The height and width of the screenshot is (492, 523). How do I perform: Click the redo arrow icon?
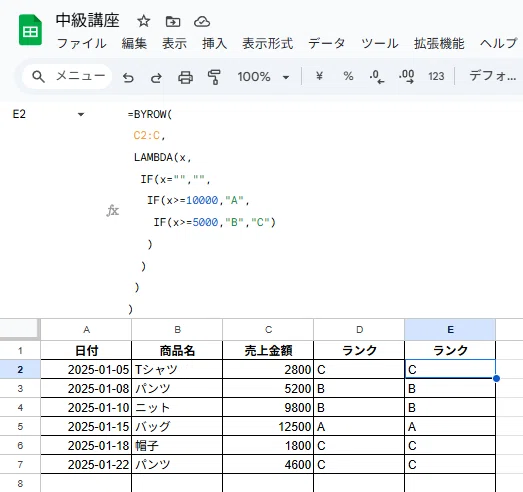(156, 77)
